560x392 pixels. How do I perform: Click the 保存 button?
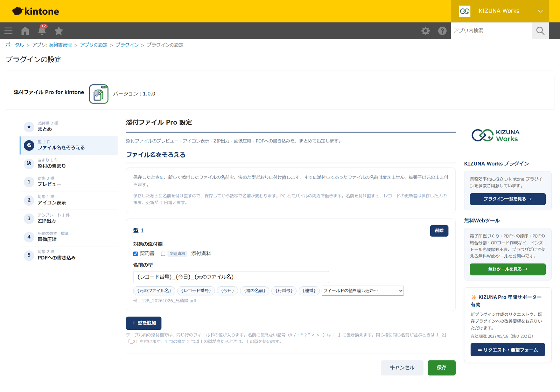click(442, 368)
